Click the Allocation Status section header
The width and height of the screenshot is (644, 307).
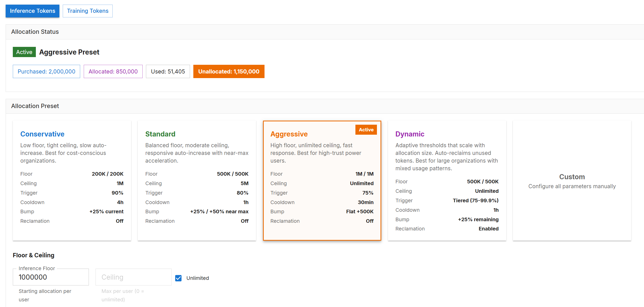35,31
